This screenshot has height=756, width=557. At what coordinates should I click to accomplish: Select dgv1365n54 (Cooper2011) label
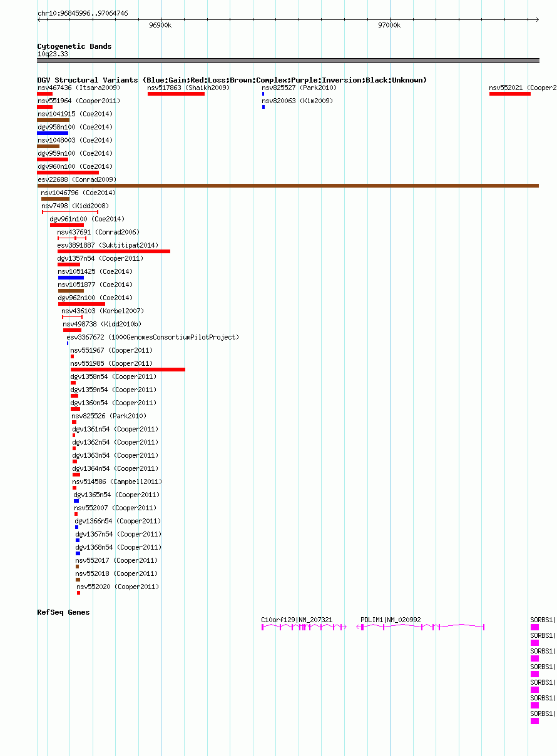[x=116, y=495]
